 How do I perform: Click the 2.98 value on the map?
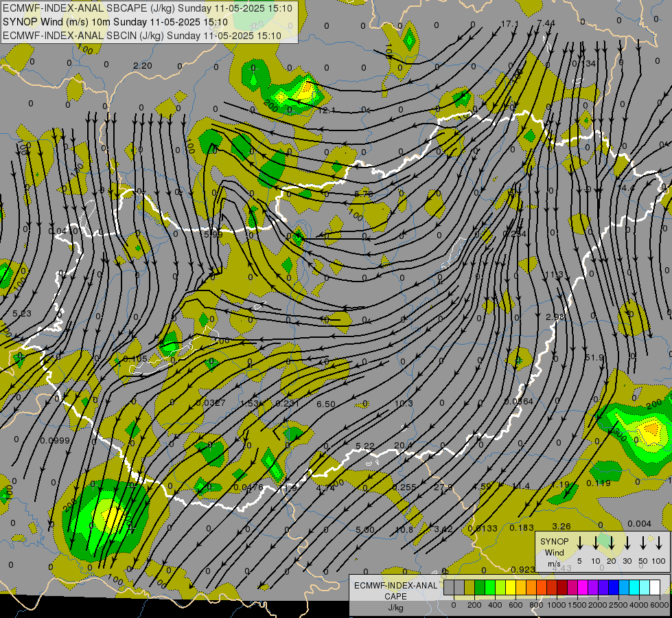point(555,317)
